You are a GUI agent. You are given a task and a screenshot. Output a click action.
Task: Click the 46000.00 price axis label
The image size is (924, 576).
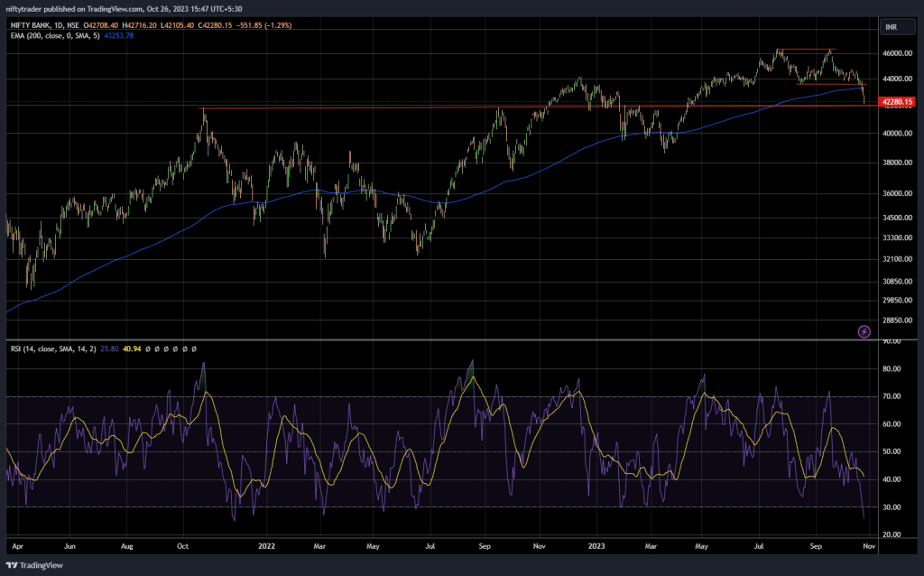click(897, 53)
